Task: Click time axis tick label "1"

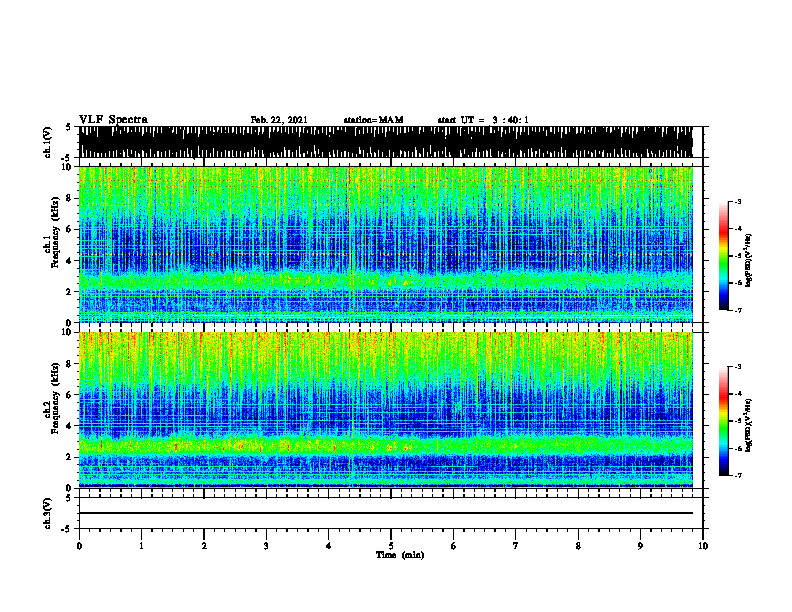Action: [141, 546]
